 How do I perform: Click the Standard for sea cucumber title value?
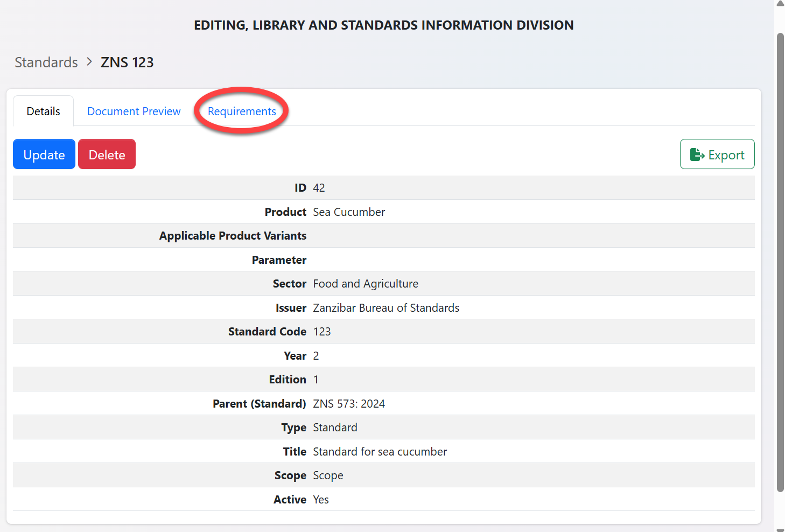(x=380, y=452)
